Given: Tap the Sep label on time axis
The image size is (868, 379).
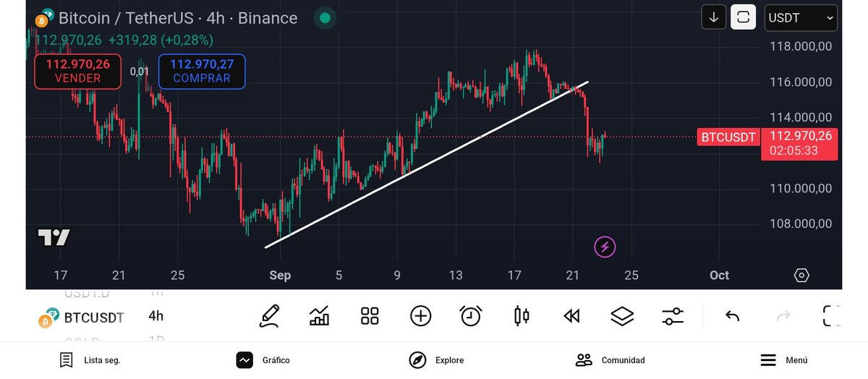Looking at the screenshot, I should coord(280,275).
